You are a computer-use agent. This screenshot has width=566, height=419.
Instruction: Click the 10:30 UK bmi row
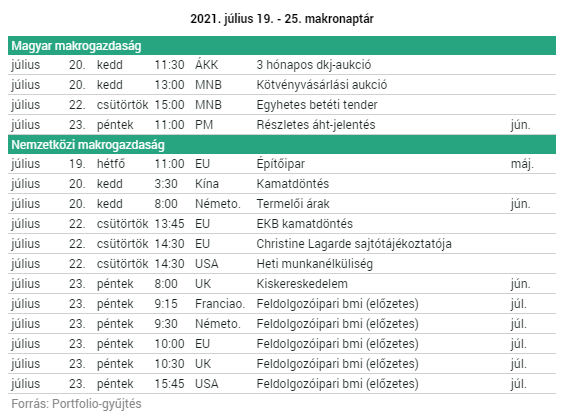click(282, 364)
